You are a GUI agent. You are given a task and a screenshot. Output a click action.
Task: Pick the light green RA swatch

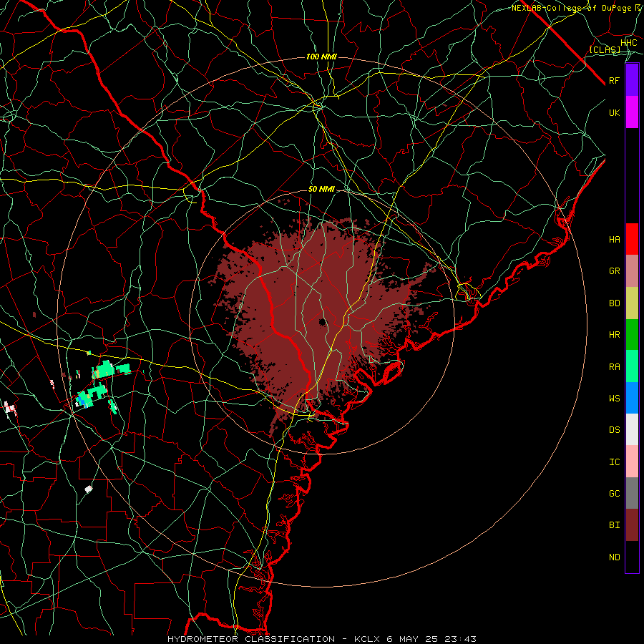point(632,366)
